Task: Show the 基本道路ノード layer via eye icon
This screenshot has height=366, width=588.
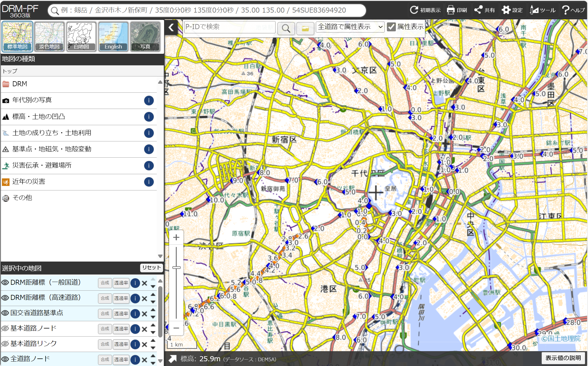Action: coord(5,328)
